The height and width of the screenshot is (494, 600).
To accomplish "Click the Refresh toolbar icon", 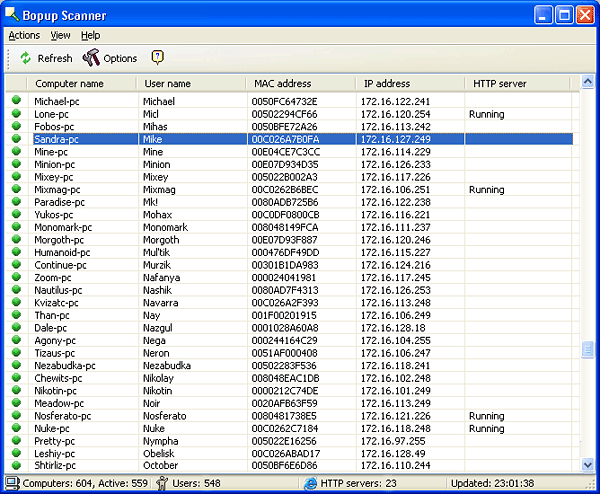I will 25,58.
